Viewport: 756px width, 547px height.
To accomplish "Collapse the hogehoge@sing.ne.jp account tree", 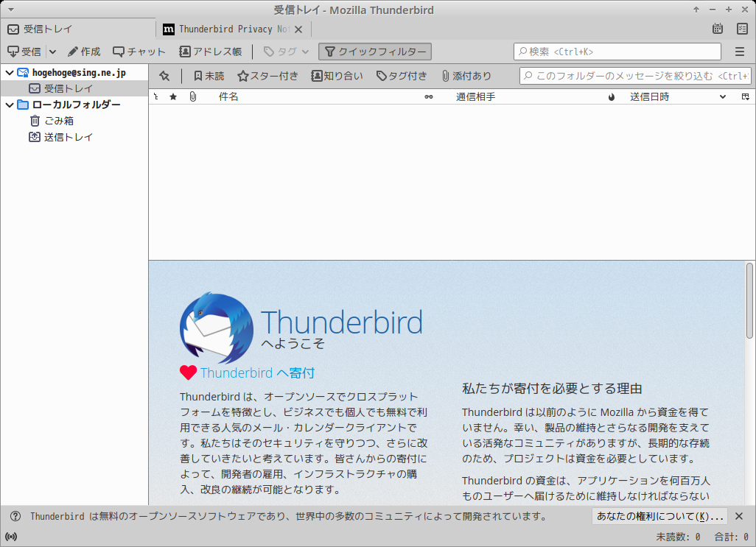I will tap(10, 73).
